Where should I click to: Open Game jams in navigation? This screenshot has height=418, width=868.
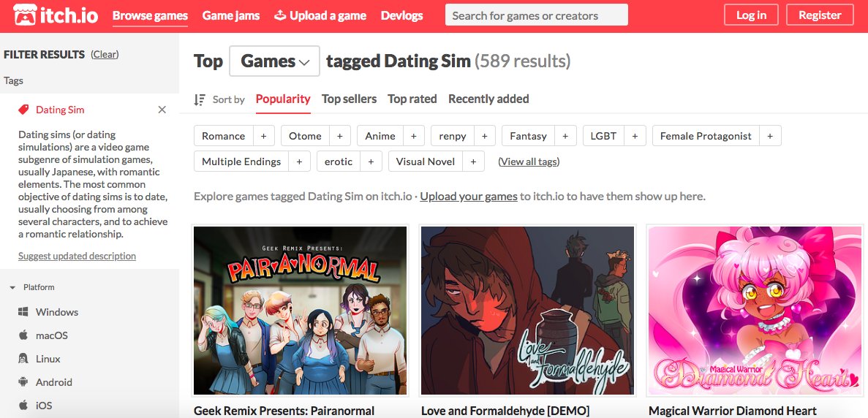[231, 15]
